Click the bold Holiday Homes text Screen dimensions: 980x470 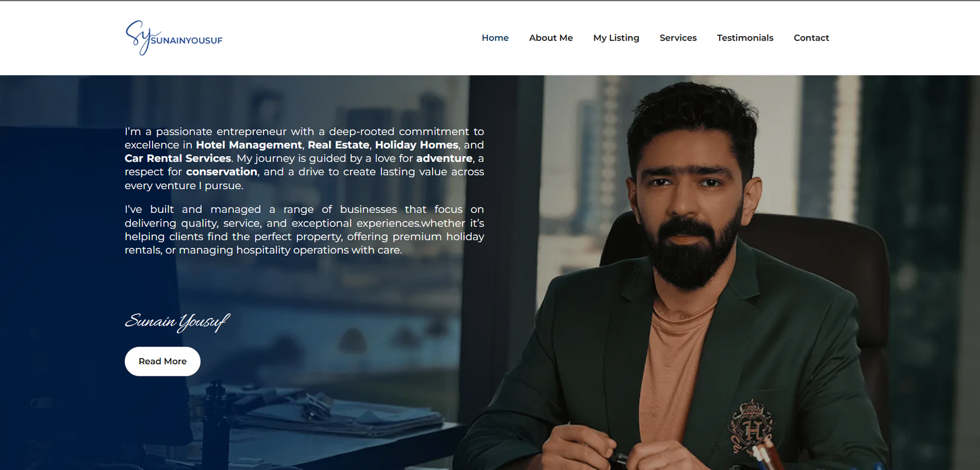click(x=417, y=145)
